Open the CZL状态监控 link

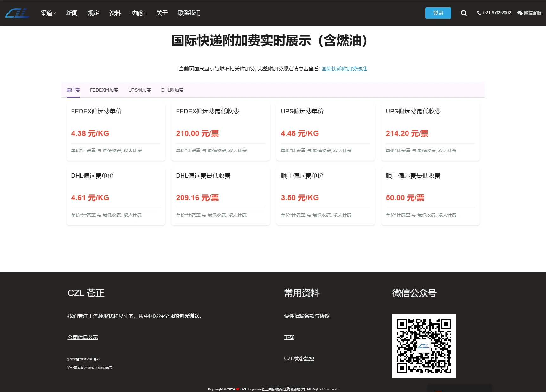tap(299, 359)
